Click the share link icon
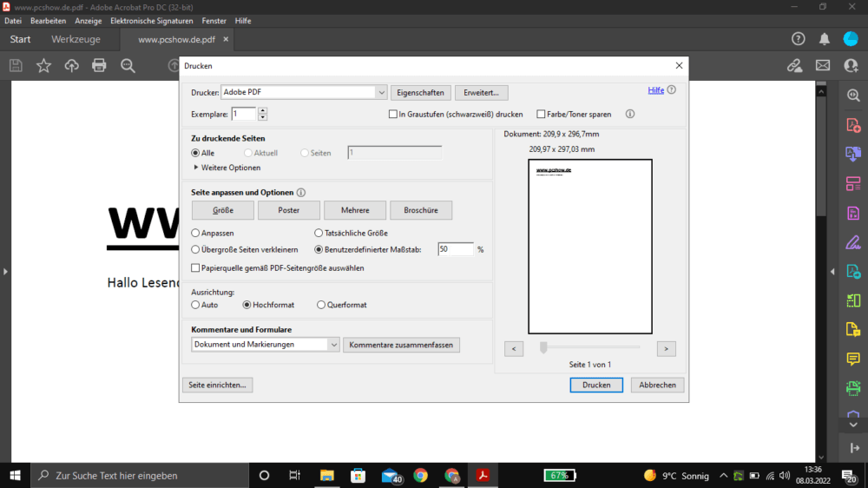 coord(795,65)
